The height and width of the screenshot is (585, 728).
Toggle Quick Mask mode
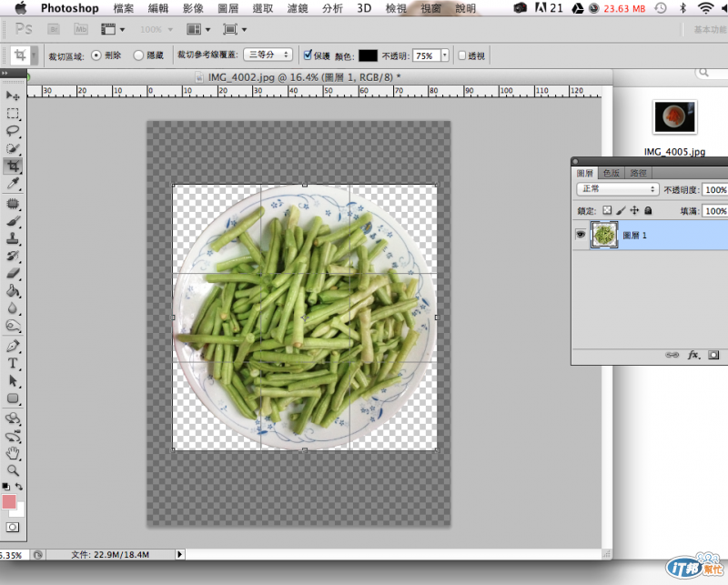(13, 528)
